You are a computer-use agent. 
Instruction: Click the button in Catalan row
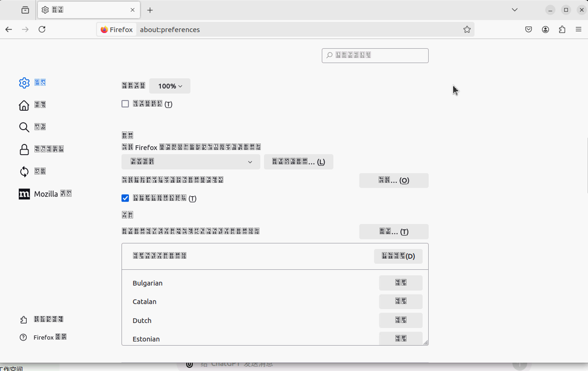tap(401, 301)
